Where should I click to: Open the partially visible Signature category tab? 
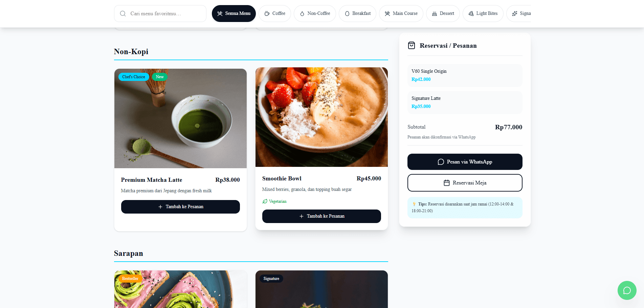tap(519, 14)
